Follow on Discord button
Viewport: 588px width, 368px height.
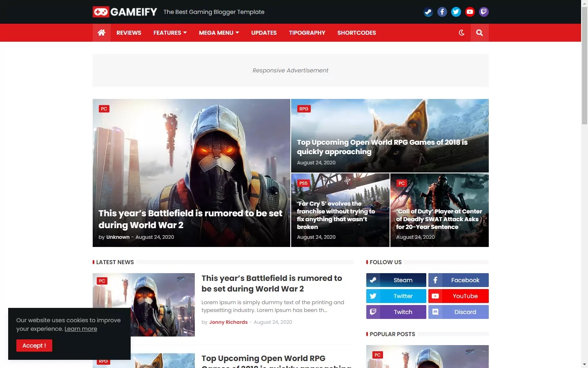pos(459,312)
